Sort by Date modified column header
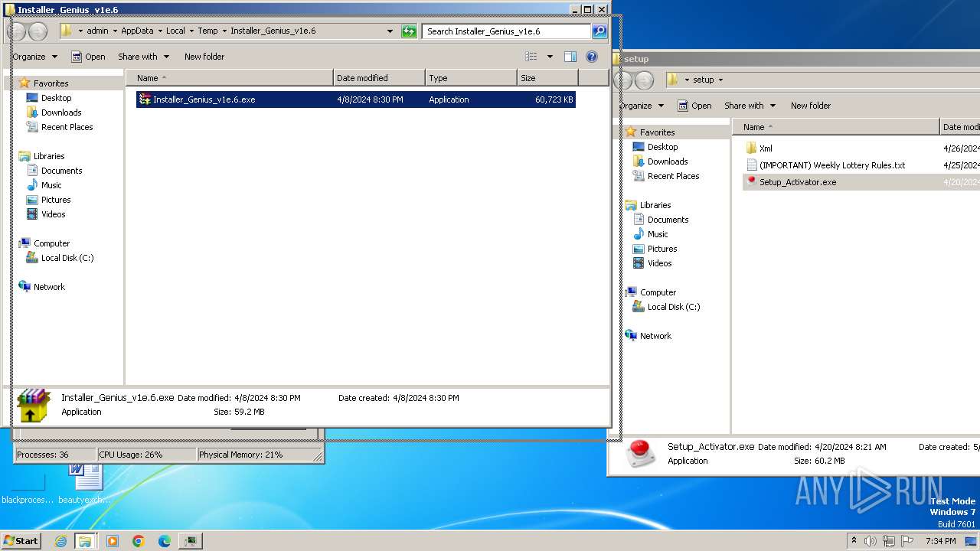The height and width of the screenshot is (551, 980). coord(380,78)
